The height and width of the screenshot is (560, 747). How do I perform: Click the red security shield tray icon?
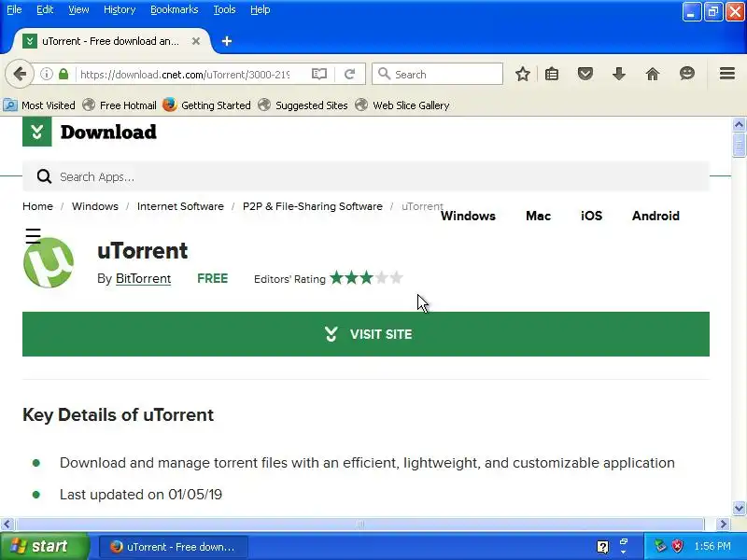point(678,546)
